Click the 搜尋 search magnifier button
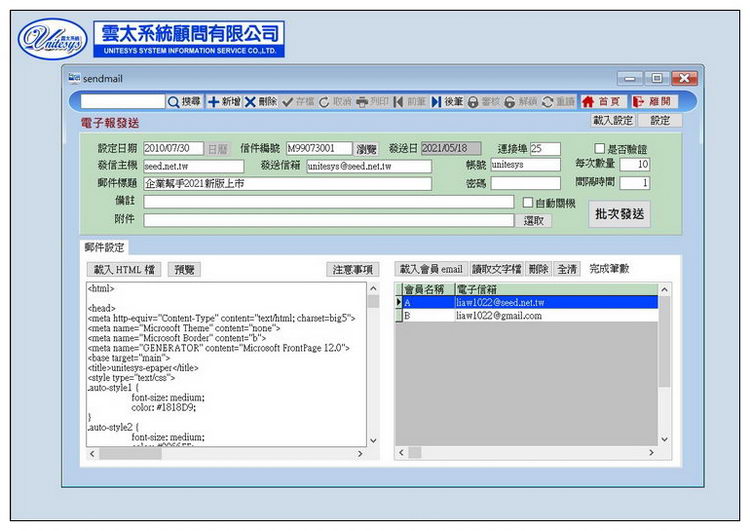The height and width of the screenshot is (531, 750). tap(184, 102)
